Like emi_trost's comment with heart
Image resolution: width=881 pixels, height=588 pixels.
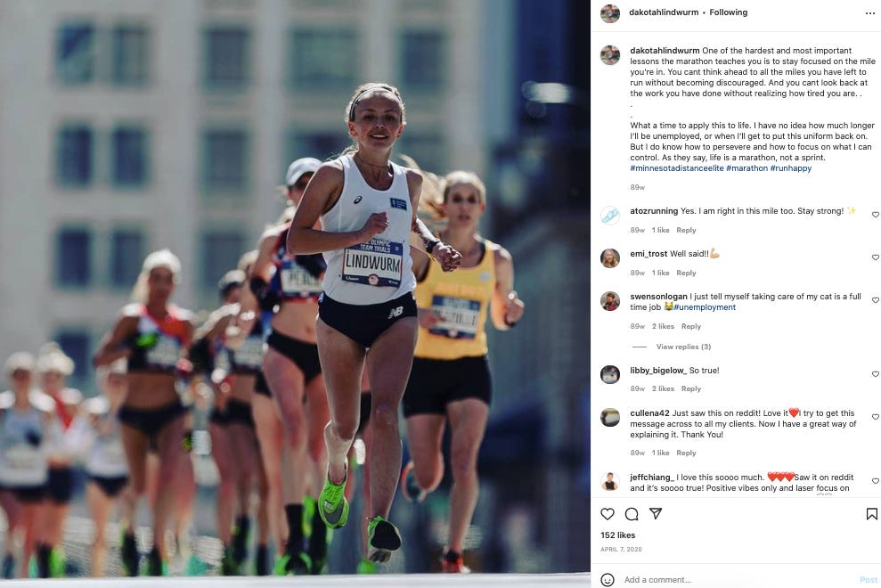(x=875, y=257)
